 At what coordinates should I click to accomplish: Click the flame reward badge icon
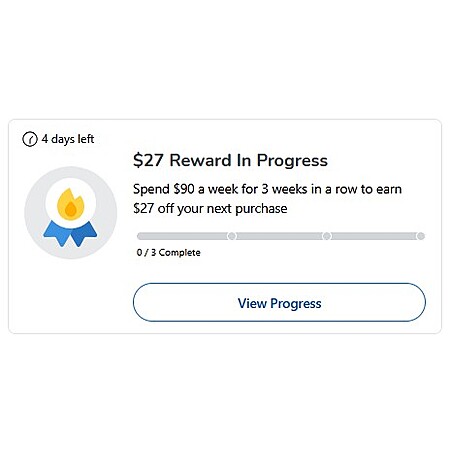coord(70,213)
